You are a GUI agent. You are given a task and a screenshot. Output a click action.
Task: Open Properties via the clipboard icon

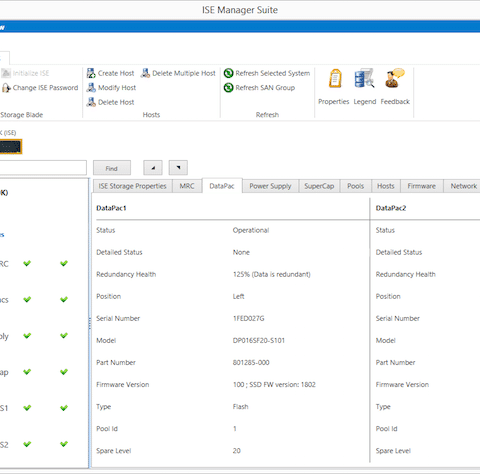335,78
